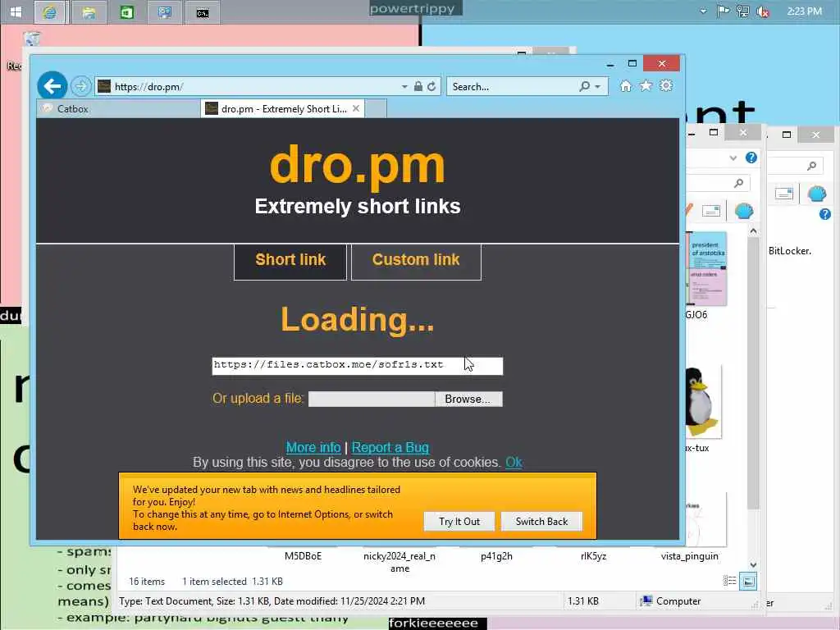Screen dimensions: 840x630
Task: Expand the ribbon chevron in the Explorer window
Action: pyautogui.click(x=733, y=158)
